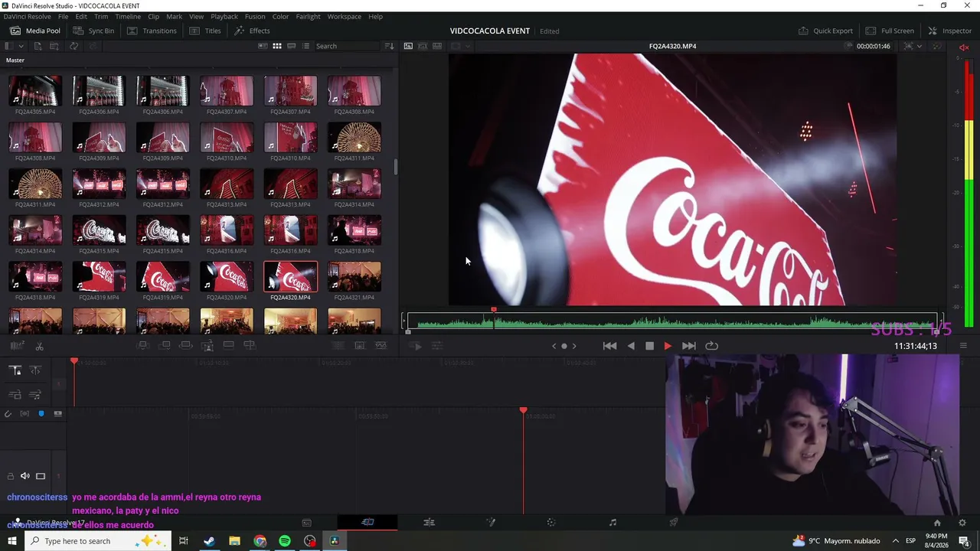Lock the timeline track padlock
980x551 pixels.
[10, 476]
